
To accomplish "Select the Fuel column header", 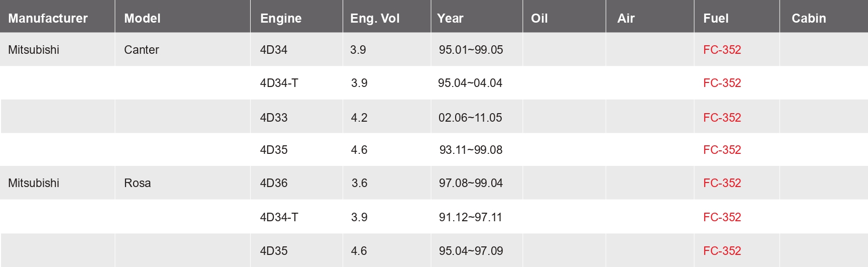I will pos(716,19).
